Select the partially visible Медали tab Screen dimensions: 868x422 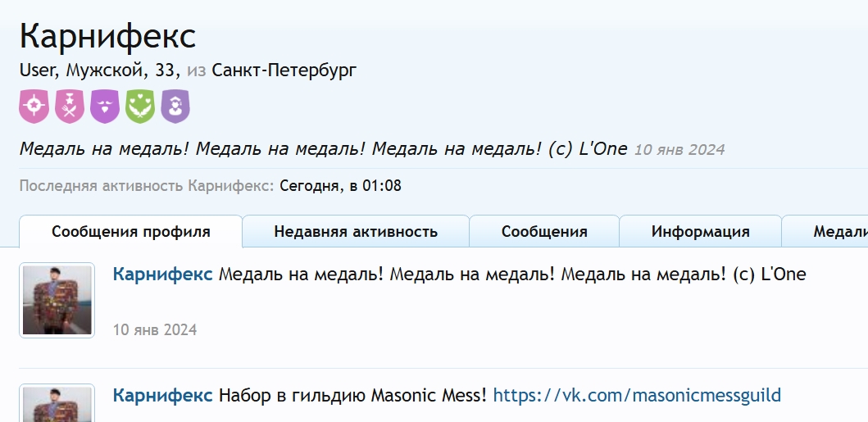tap(825, 231)
